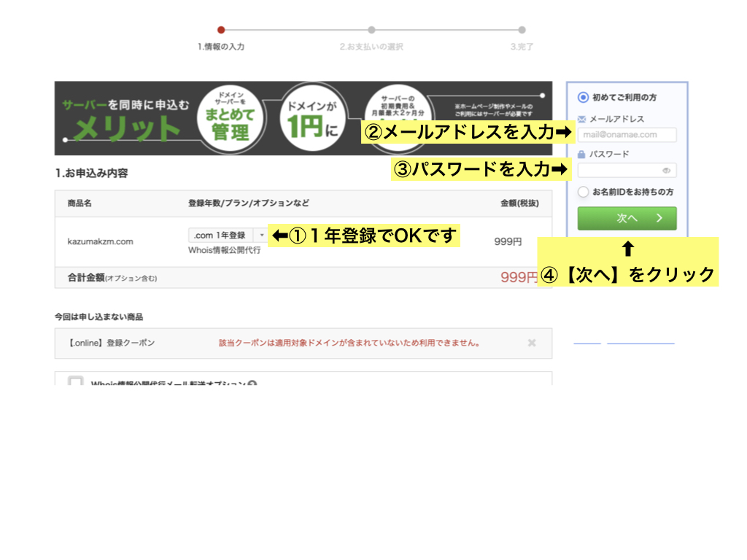747x560 pixels.
Task: Click the 999円 price in product row
Action: click(x=508, y=241)
